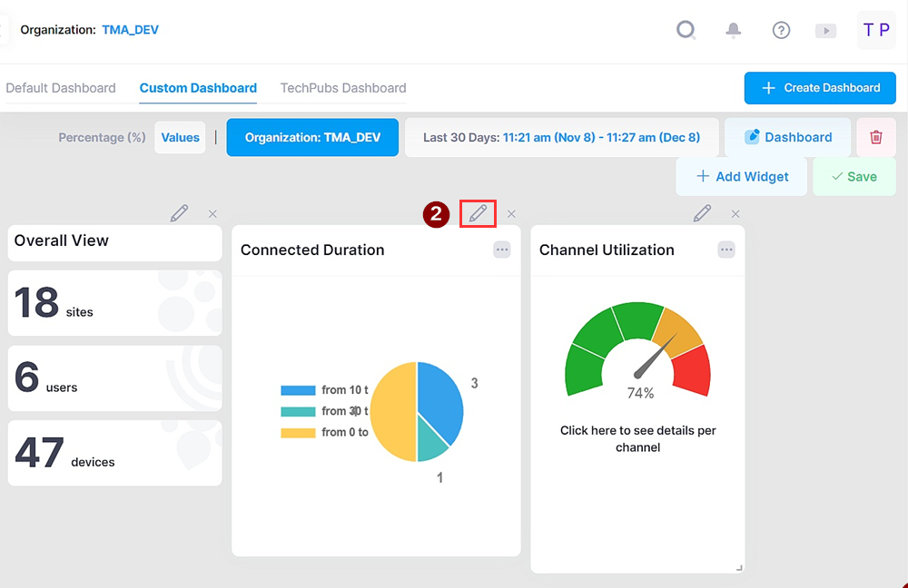908x588 pixels.
Task: Switch display to Values
Action: click(180, 138)
